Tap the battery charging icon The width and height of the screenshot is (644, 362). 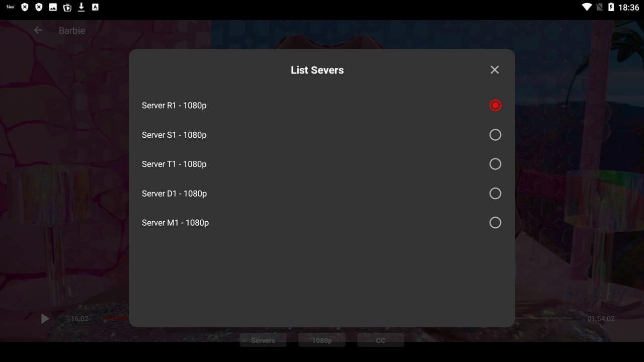(611, 7)
